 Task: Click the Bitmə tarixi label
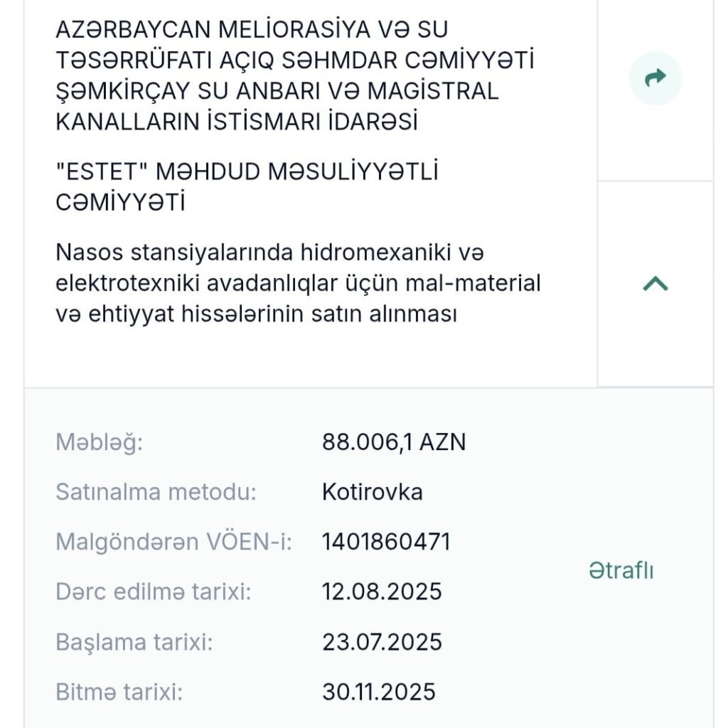point(119,692)
